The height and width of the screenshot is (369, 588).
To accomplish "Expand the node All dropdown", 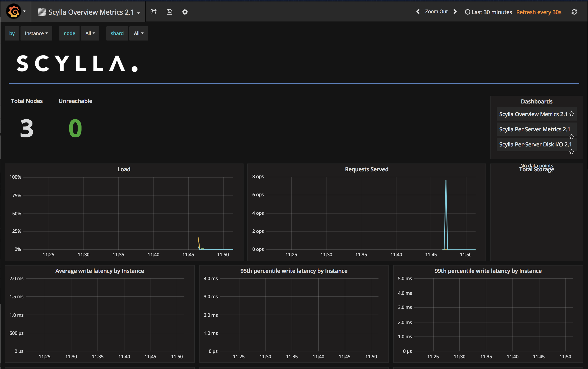I will point(90,33).
